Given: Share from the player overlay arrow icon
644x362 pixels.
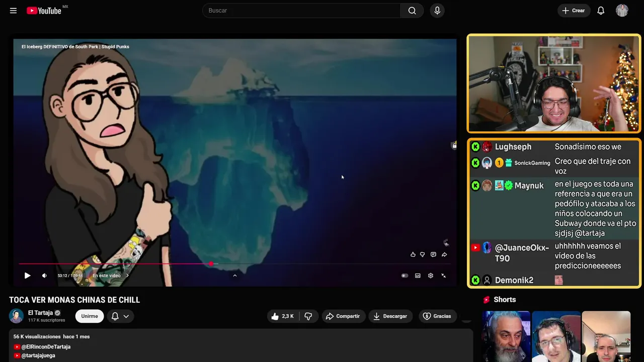Looking at the screenshot, I should click(x=444, y=254).
